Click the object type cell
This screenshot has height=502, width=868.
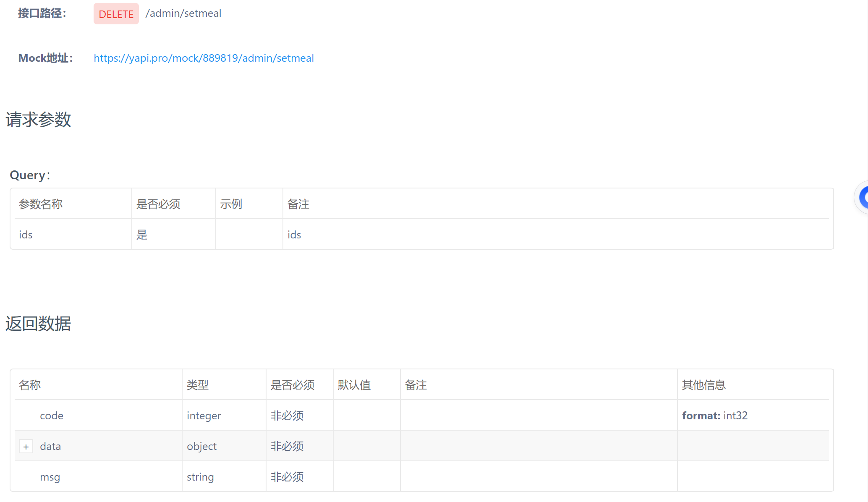tap(201, 446)
